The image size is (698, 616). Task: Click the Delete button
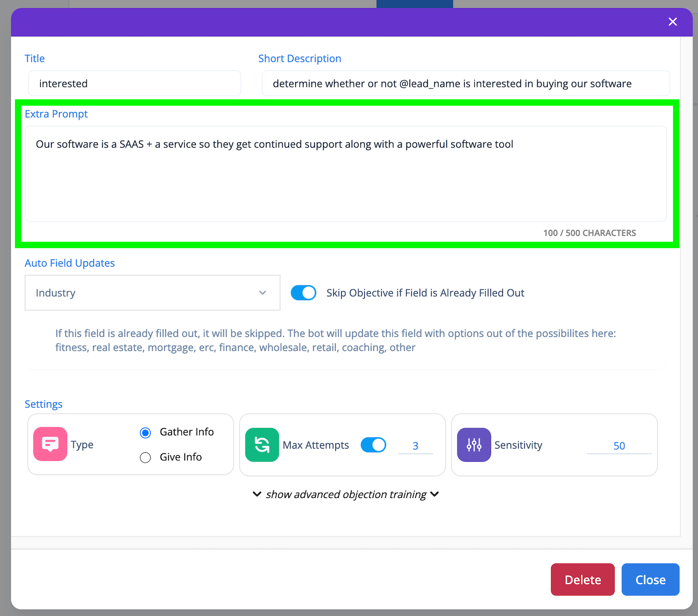coord(583,579)
